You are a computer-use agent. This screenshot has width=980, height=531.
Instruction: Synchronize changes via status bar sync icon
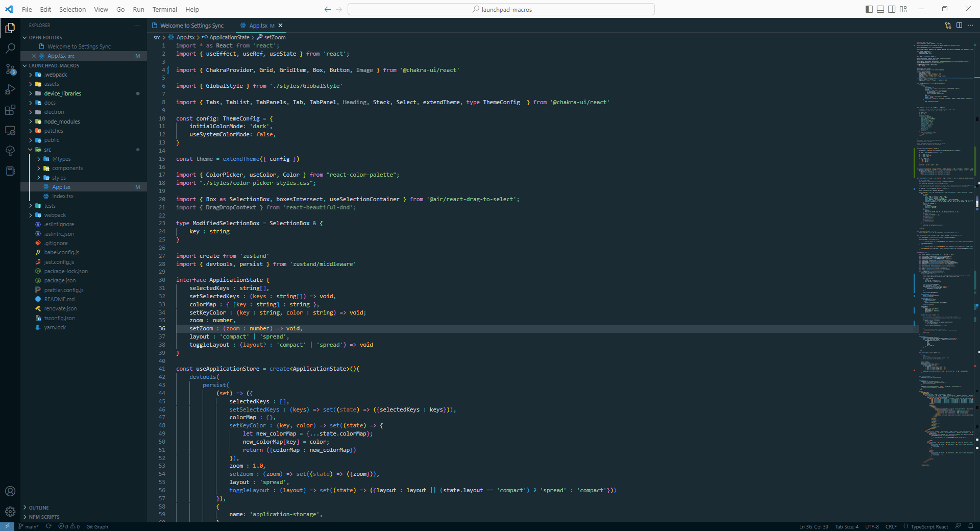pyautogui.click(x=48, y=526)
